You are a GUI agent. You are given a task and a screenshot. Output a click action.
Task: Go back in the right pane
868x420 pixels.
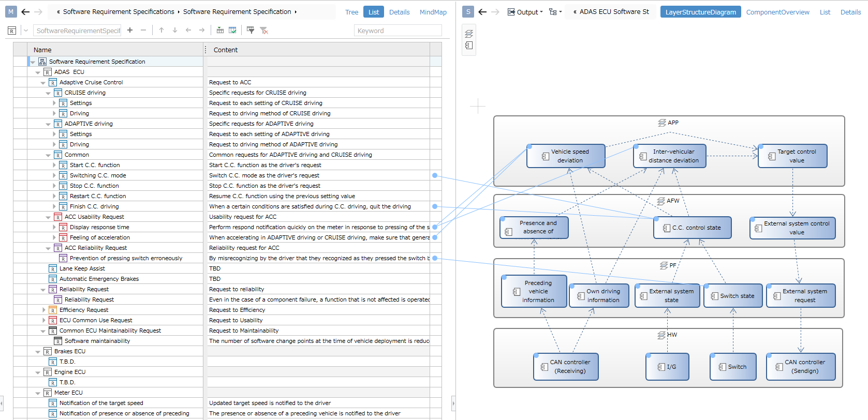click(482, 11)
